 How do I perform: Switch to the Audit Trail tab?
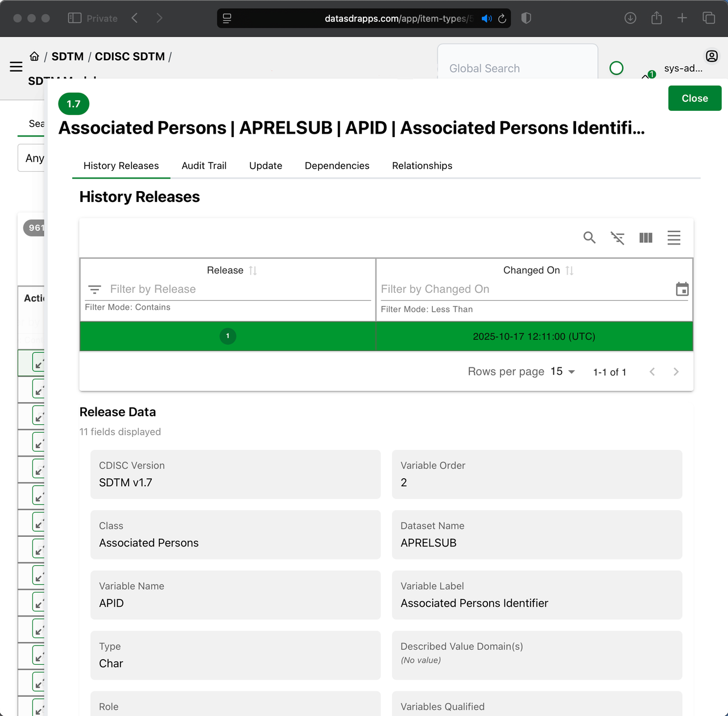pyautogui.click(x=204, y=165)
